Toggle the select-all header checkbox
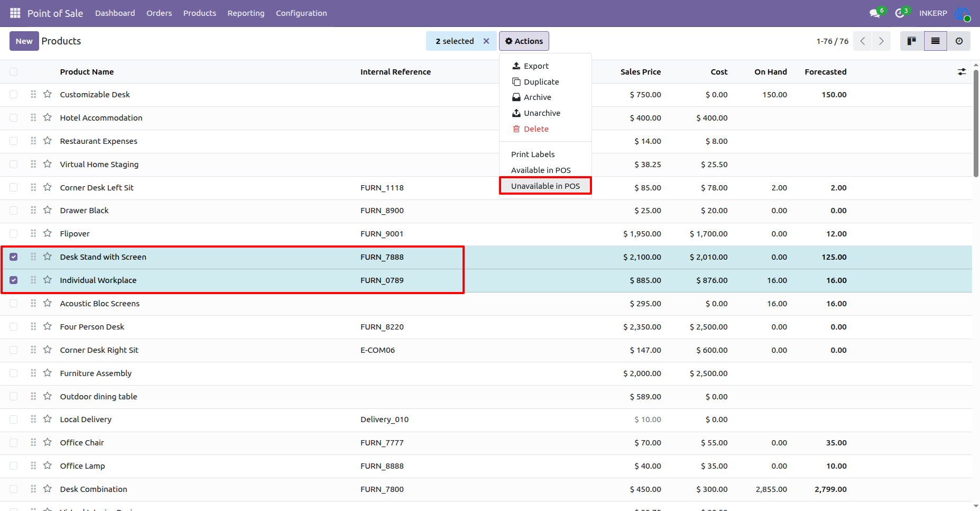The image size is (980, 511). point(14,71)
